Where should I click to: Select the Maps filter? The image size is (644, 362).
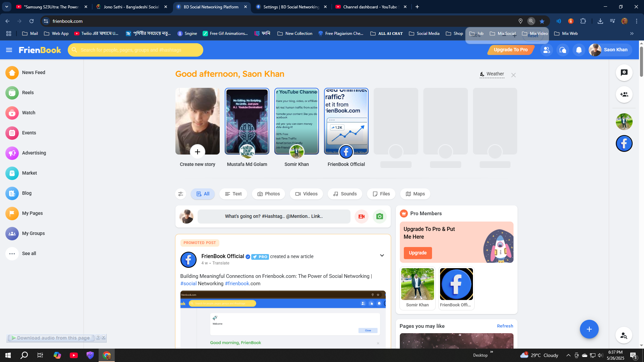point(415,194)
